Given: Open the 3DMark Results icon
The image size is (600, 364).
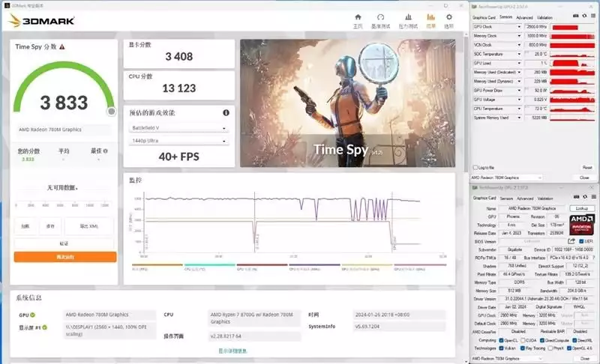Looking at the screenshot, I should coord(430,17).
